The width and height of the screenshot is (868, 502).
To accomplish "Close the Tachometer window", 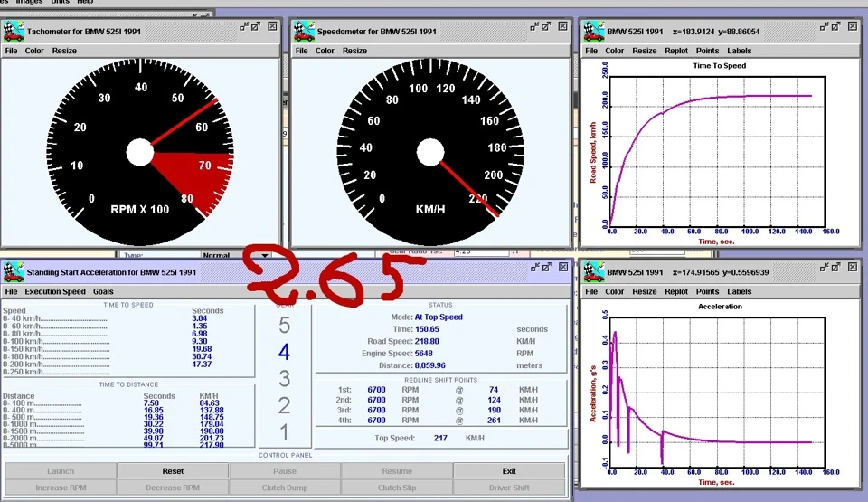I will [x=272, y=26].
